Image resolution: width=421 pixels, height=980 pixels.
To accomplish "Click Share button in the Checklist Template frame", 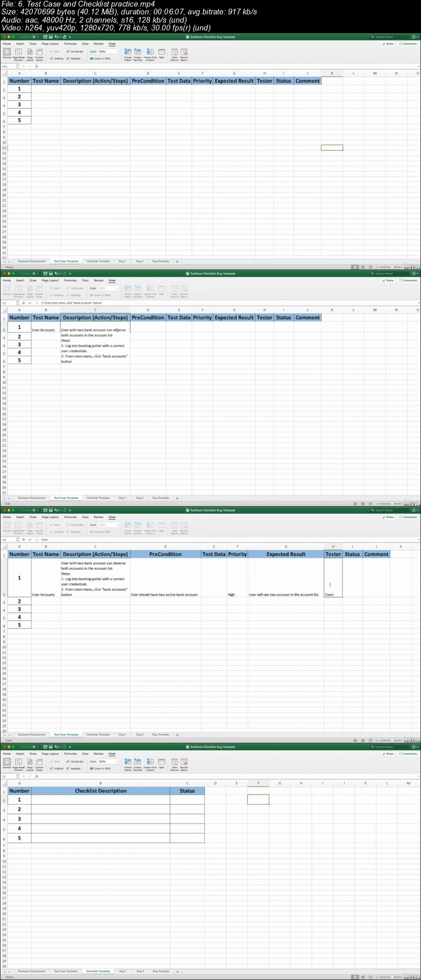I will (x=388, y=754).
